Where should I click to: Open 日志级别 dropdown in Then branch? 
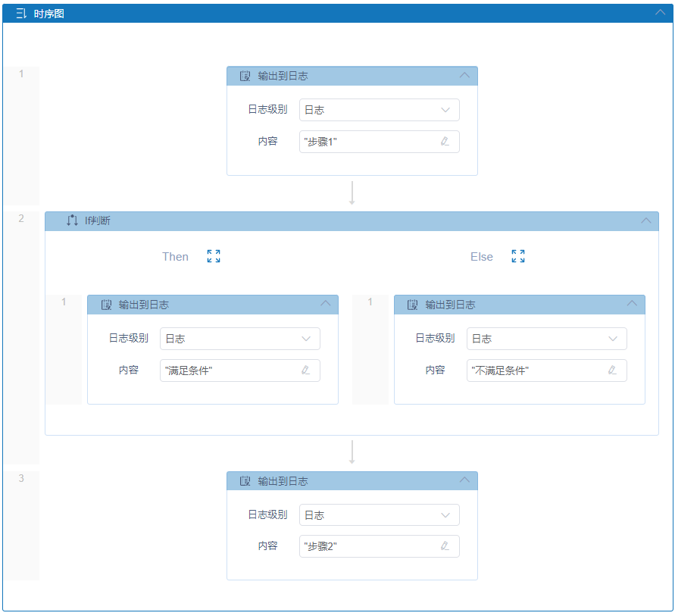click(239, 339)
